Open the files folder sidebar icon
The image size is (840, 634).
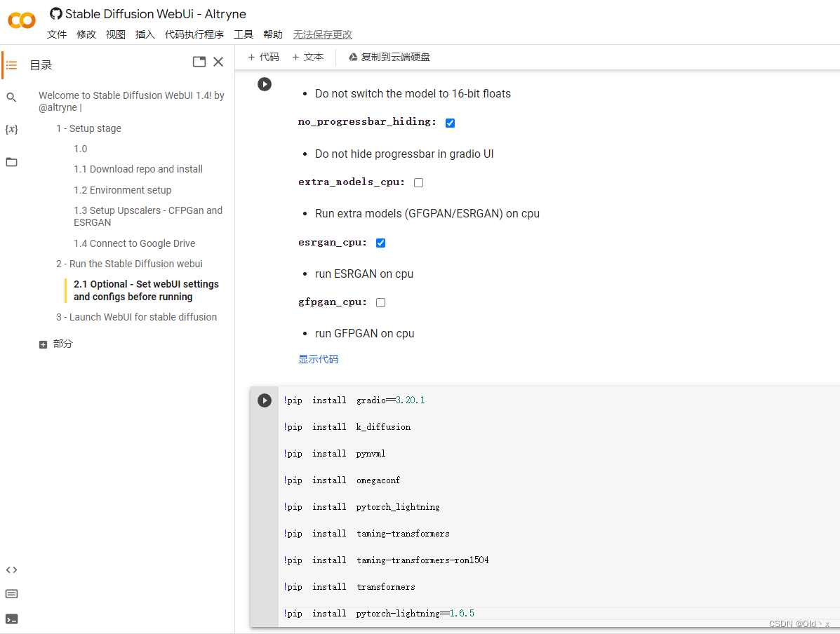(11, 162)
